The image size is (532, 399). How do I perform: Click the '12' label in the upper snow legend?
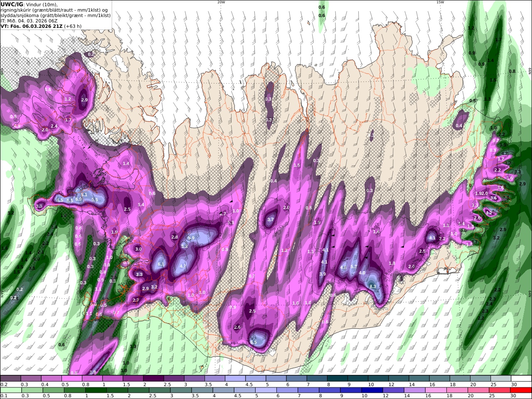pyautogui.click(x=392, y=384)
